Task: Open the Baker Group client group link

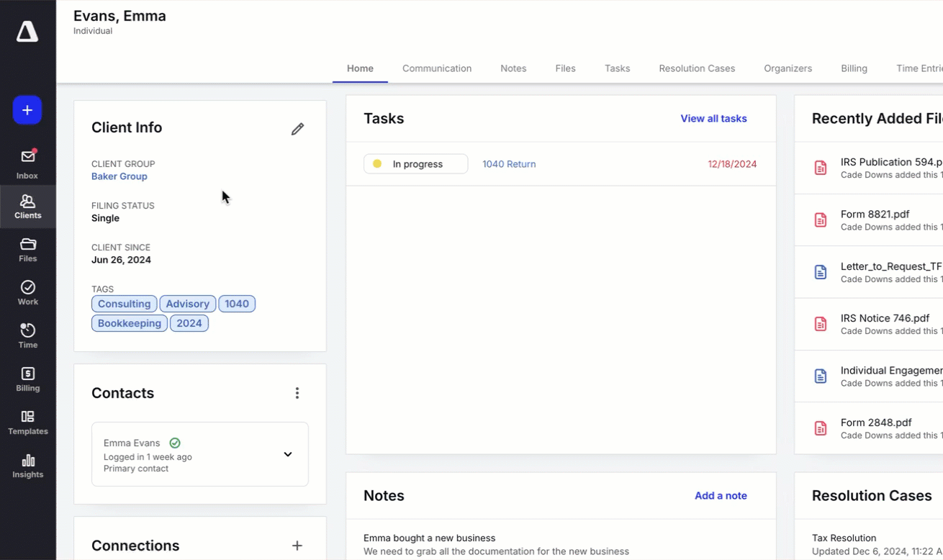Action: point(119,176)
